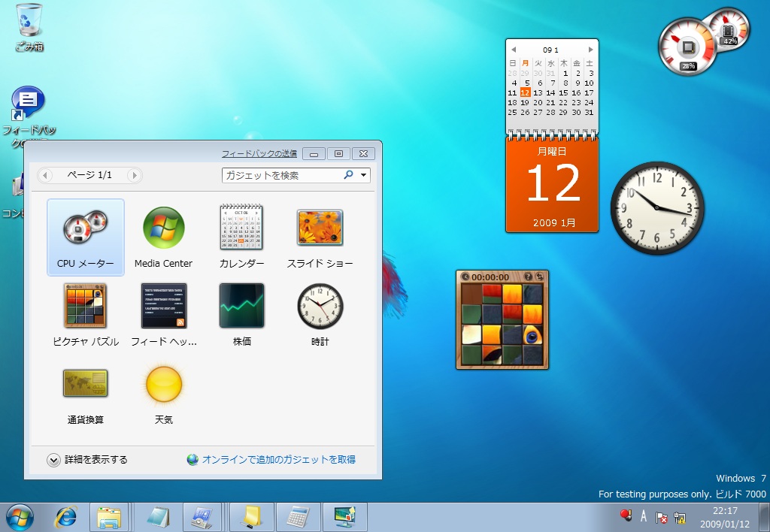Select the Media Center gadget
This screenshot has height=532, width=770.
pyautogui.click(x=163, y=237)
